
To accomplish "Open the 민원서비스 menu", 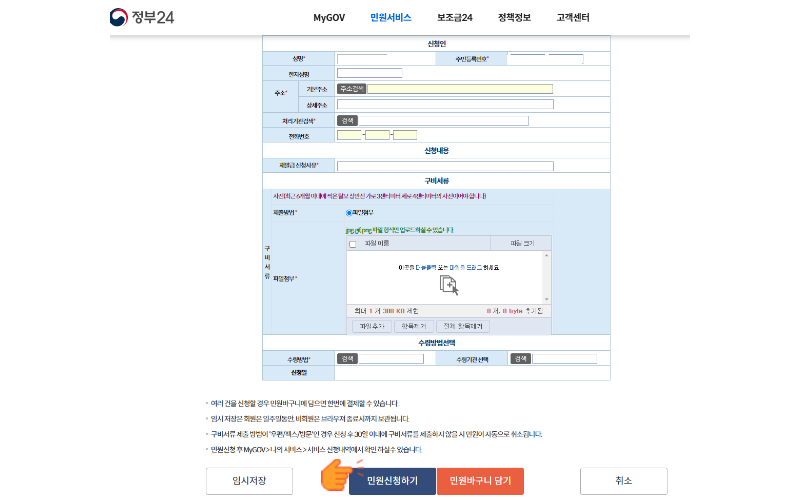I will [391, 18].
